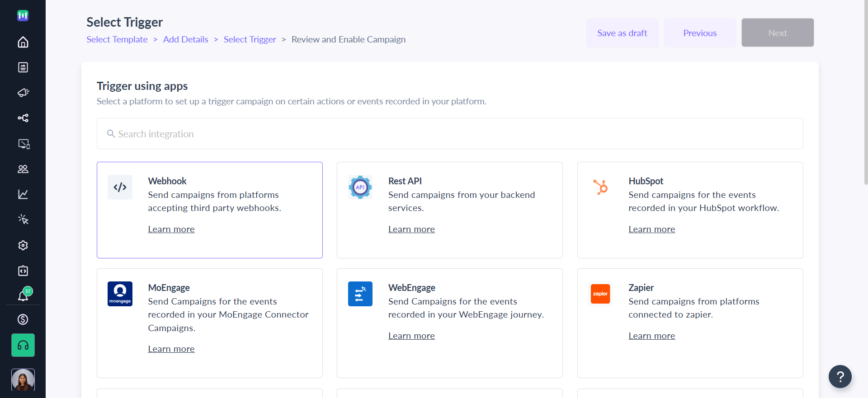Click Save as draft button
868x398 pixels.
pos(622,33)
